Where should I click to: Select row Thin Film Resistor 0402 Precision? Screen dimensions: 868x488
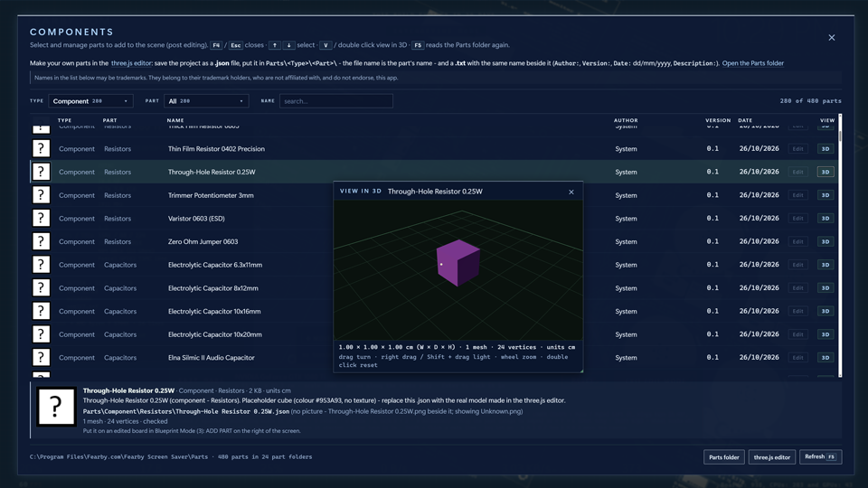pyautogui.click(x=435, y=149)
